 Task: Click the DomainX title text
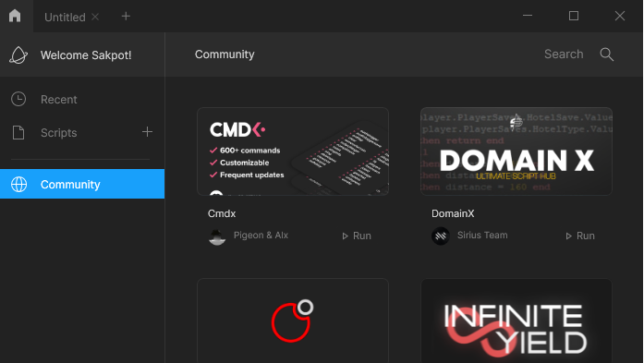tap(453, 213)
